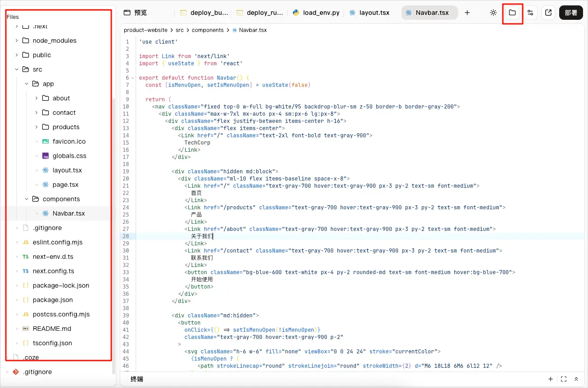Select the node_modules folder name
Viewport: 588px width, 388px height.
[55, 41]
